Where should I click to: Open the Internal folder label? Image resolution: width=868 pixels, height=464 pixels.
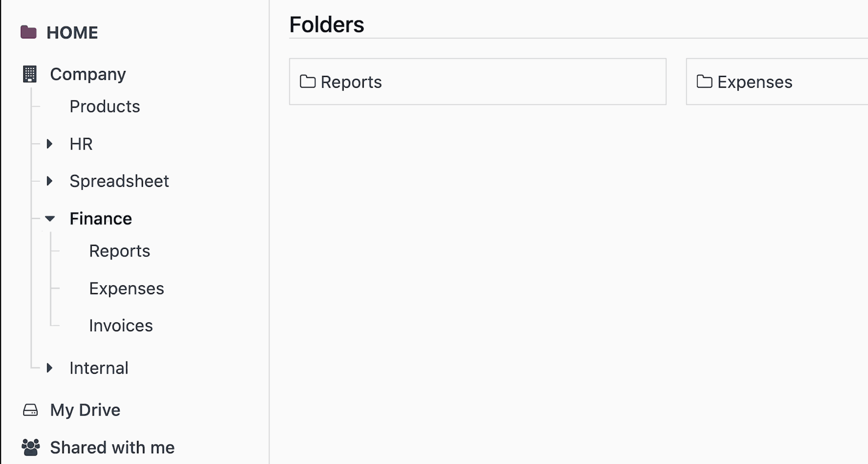tap(99, 368)
